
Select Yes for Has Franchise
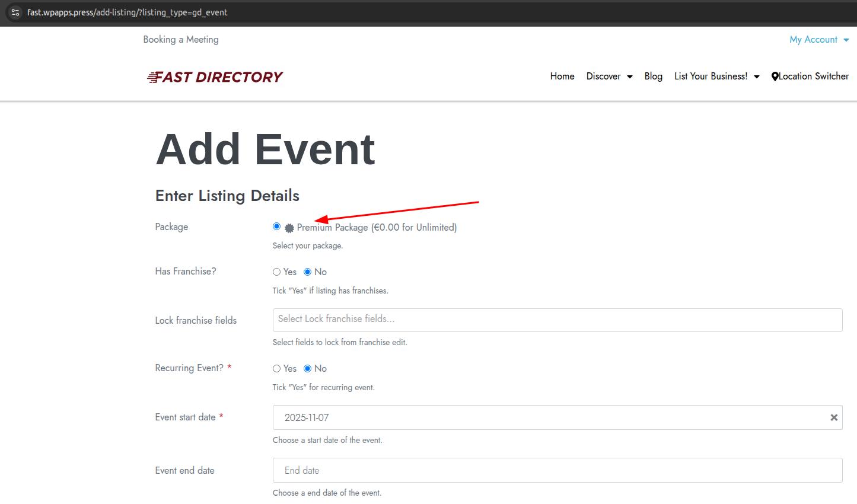[276, 272]
